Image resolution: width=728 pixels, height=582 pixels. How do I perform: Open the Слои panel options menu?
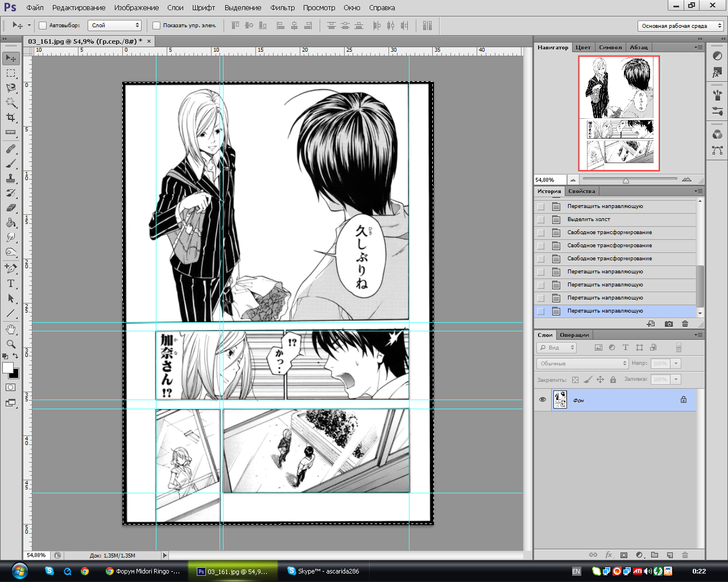(698, 335)
